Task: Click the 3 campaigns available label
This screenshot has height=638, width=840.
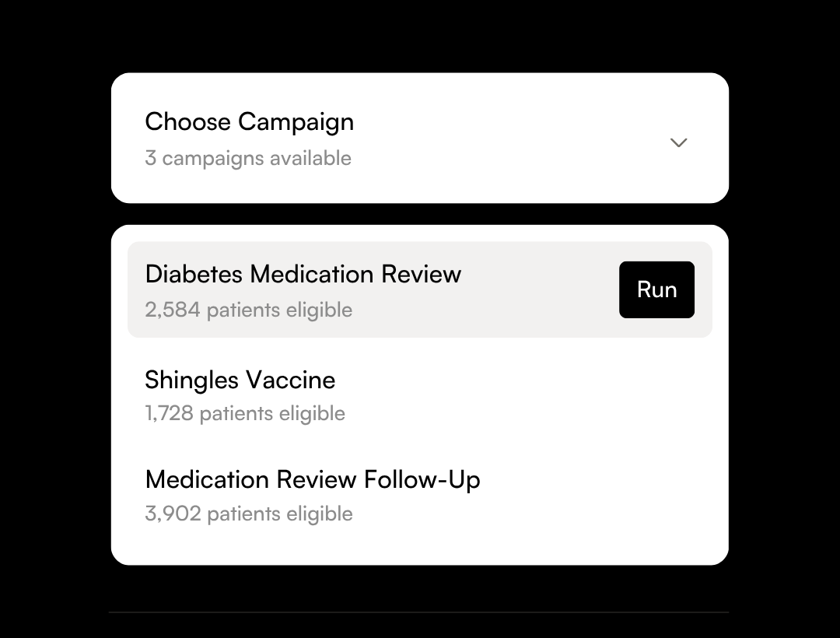Action: pyautogui.click(x=248, y=158)
